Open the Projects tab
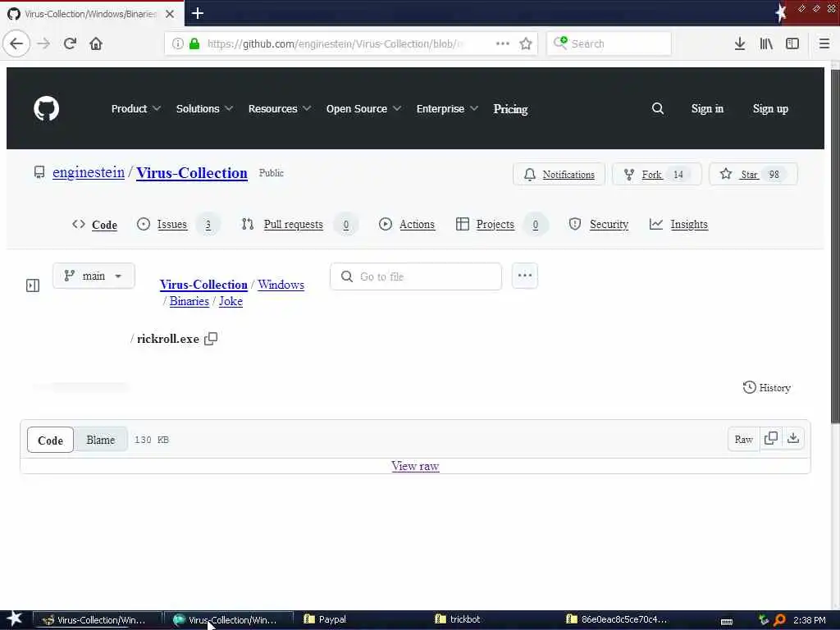The height and width of the screenshot is (630, 840). coord(501,225)
